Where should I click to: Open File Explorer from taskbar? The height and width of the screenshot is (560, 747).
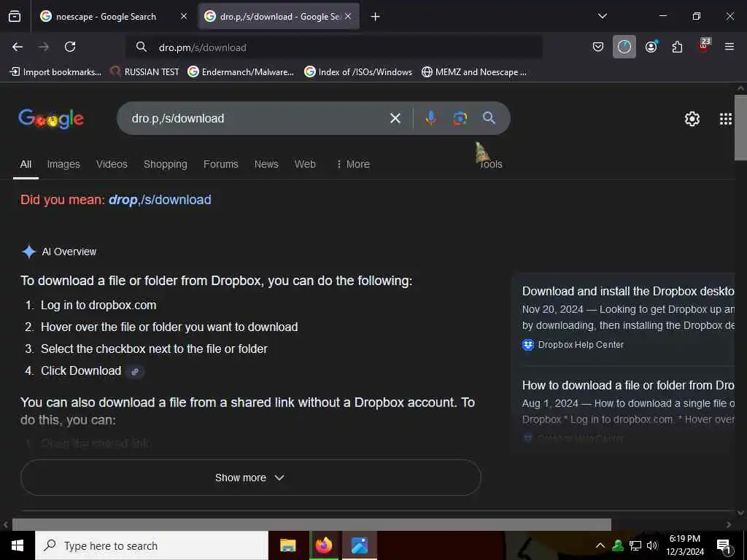tap(287, 545)
